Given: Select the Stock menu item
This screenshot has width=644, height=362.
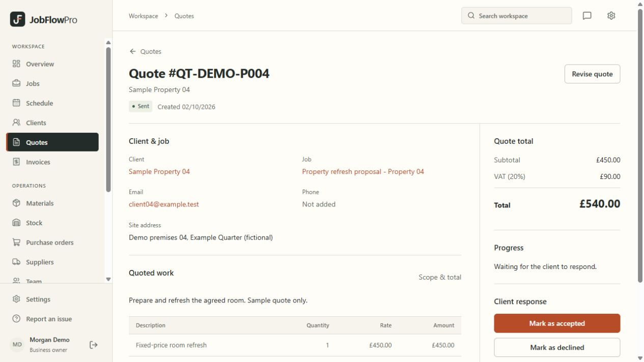Looking at the screenshot, I should pyautogui.click(x=52, y=223).
